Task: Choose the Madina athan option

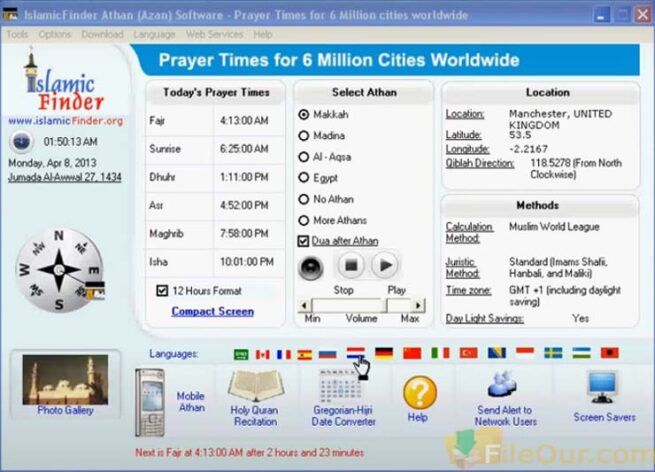Action: pos(304,136)
